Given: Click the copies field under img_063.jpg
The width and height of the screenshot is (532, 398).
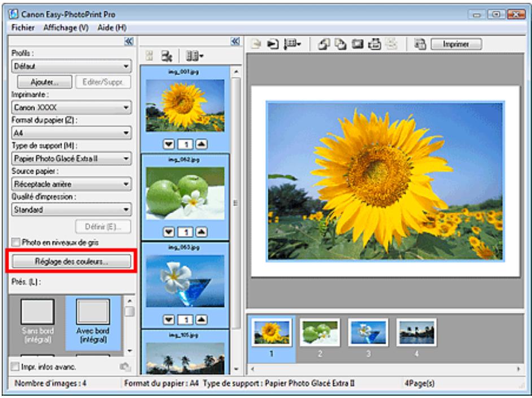Looking at the screenshot, I should coord(185,319).
